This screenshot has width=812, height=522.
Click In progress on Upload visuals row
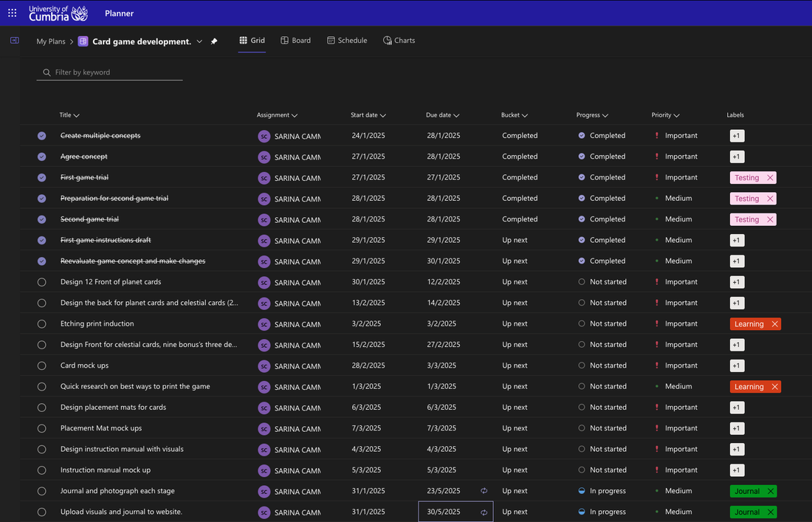(x=608, y=512)
